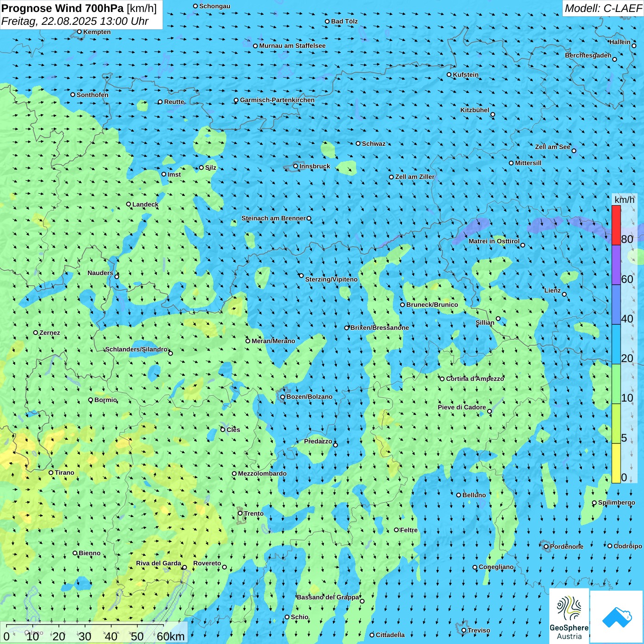644x644 pixels.
Task: Click the 'Matrei in Osttirol' label
Action: pos(494,241)
